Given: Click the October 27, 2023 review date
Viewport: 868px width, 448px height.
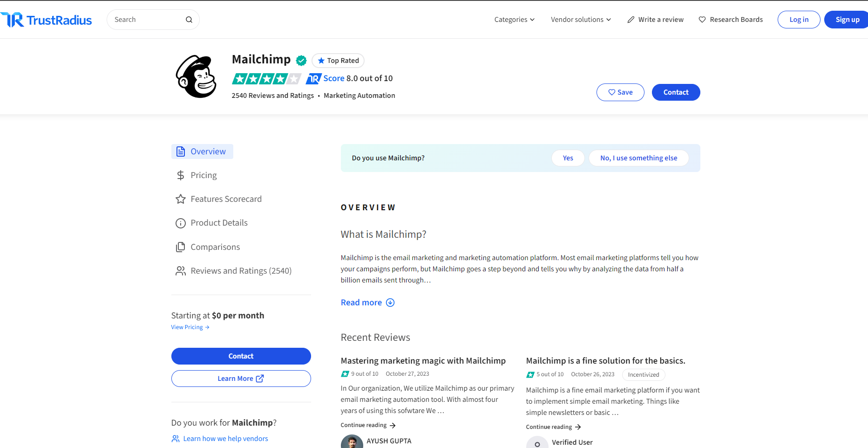Looking at the screenshot, I should 407,374.
